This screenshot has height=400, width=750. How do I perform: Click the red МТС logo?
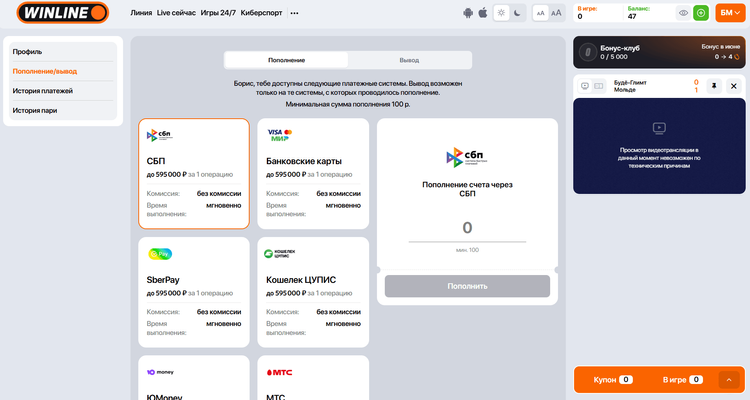pyautogui.click(x=279, y=372)
